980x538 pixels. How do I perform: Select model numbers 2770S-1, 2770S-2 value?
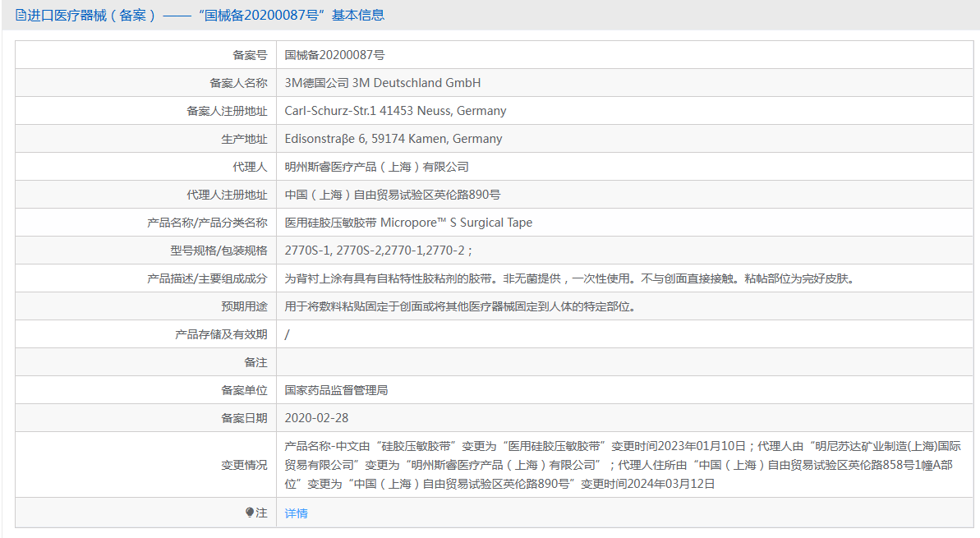[378, 251]
